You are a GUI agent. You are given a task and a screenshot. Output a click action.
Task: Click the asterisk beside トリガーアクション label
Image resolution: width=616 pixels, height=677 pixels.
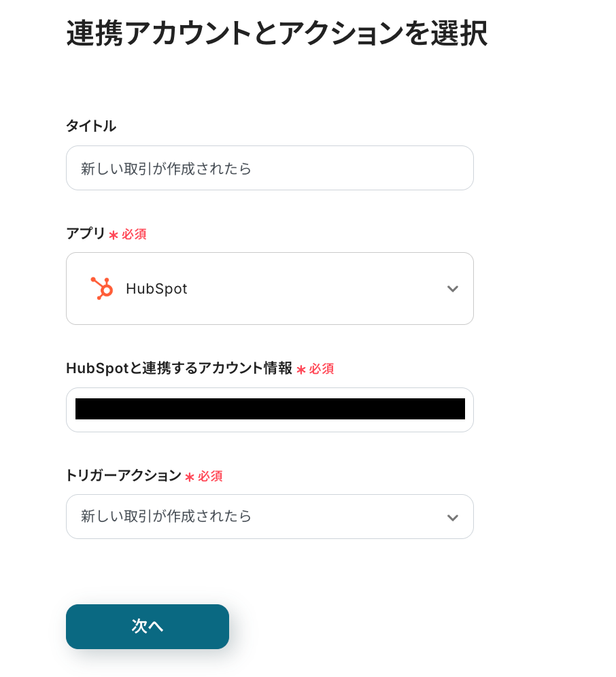tap(190, 477)
